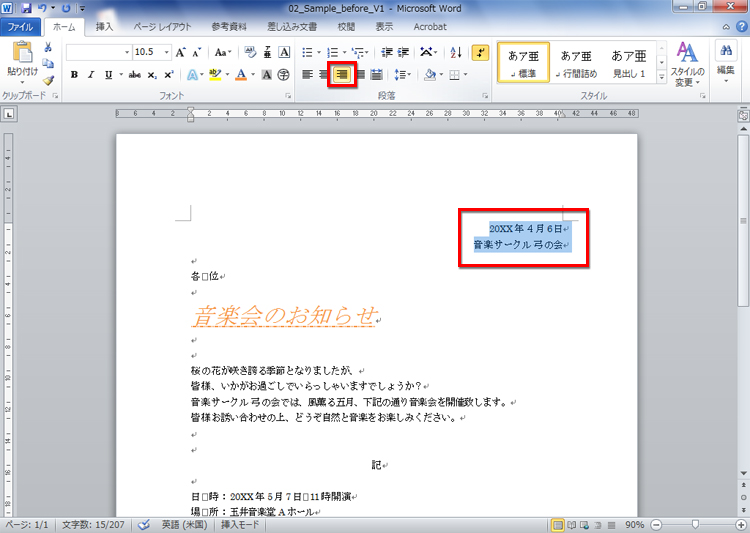The height and width of the screenshot is (533, 750).
Task: Open the borders dropdown arrow
Action: pyautogui.click(x=465, y=75)
